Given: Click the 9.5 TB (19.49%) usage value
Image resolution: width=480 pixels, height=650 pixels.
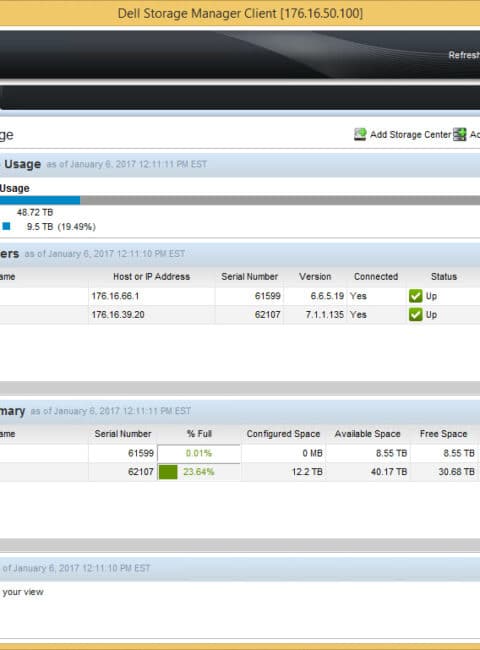Looking at the screenshot, I should 61,227.
